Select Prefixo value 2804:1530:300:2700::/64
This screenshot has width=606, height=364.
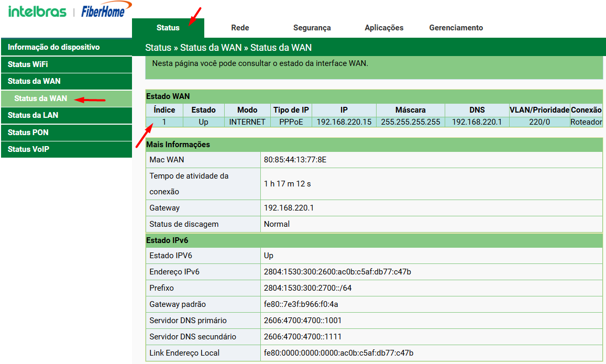pyautogui.click(x=307, y=288)
